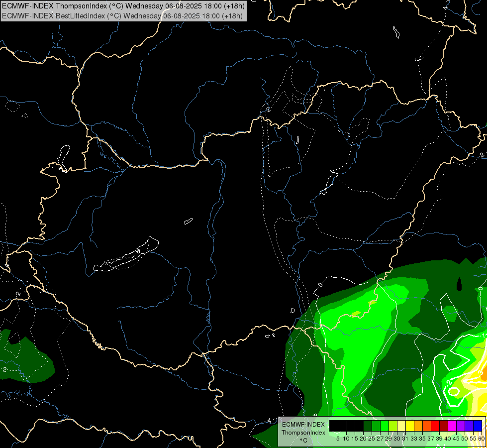Click the ThompsonIndex title line at top
487x448 pixels.
123,6
